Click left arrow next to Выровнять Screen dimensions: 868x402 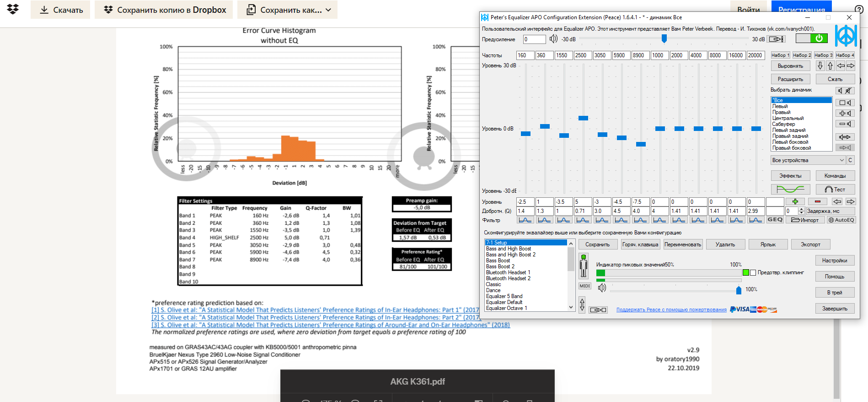tap(841, 66)
